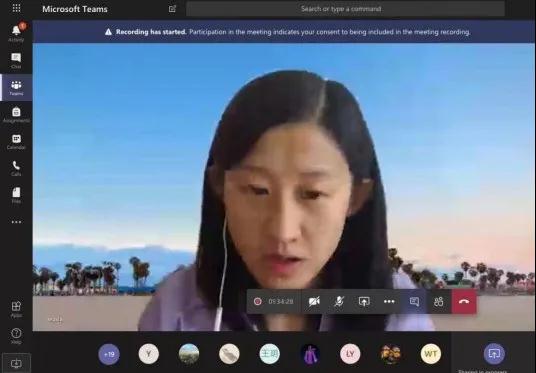Open the Files section
The image size is (536, 373).
click(x=16, y=196)
